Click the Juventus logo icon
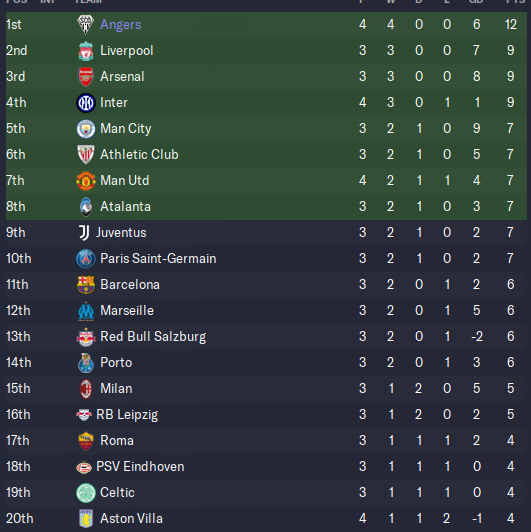The image size is (531, 532). pos(84,233)
